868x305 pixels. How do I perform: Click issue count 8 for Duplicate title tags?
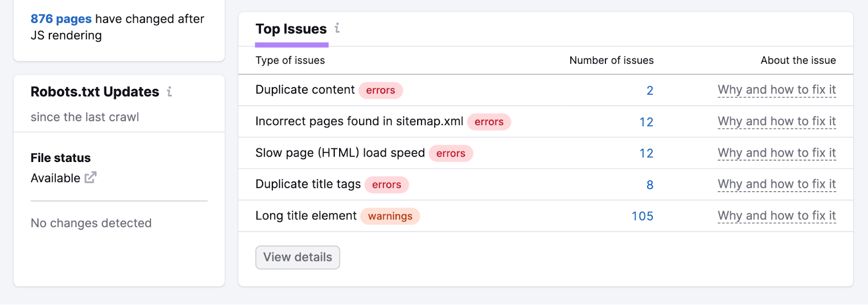coord(650,185)
